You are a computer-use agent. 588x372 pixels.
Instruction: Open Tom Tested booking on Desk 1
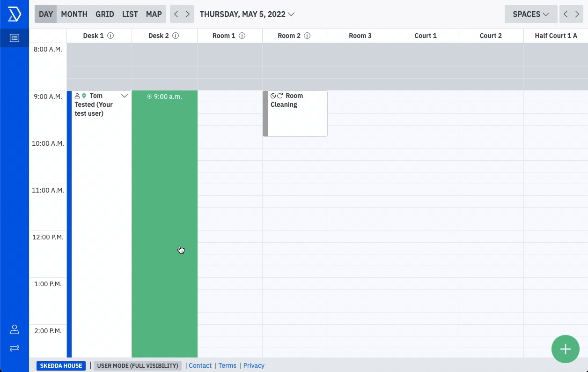(x=99, y=224)
